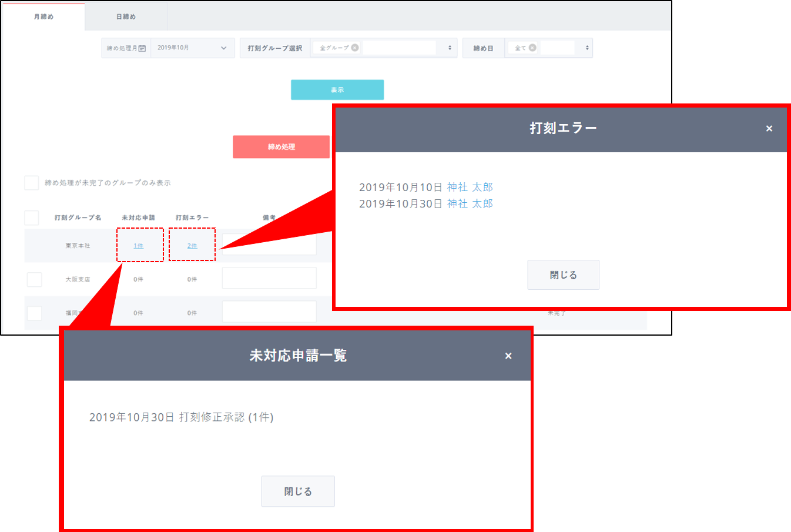Click 閉じる in the 打刻エラー dialog
Image resolution: width=791 pixels, height=532 pixels.
(x=563, y=275)
